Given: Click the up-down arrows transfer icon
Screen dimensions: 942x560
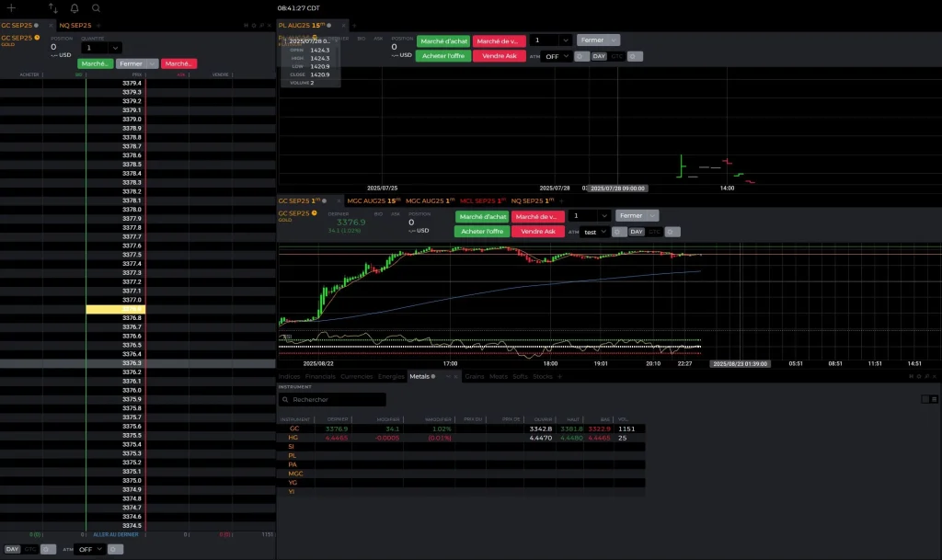Looking at the screenshot, I should pyautogui.click(x=53, y=7).
